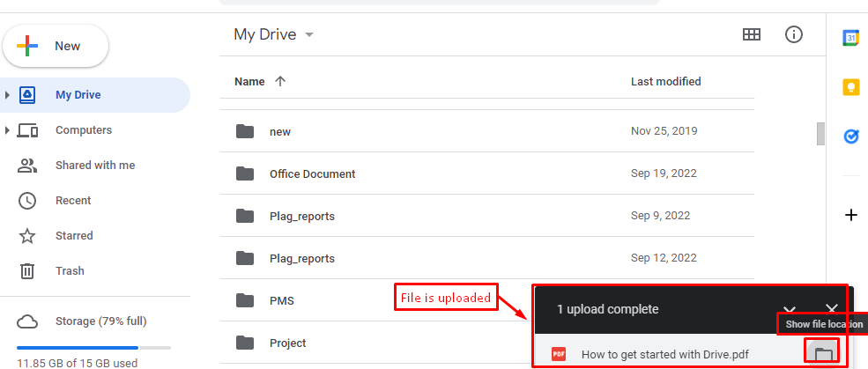Click the folder icon of the new row
The width and height of the screenshot is (868, 369).
pos(245,131)
